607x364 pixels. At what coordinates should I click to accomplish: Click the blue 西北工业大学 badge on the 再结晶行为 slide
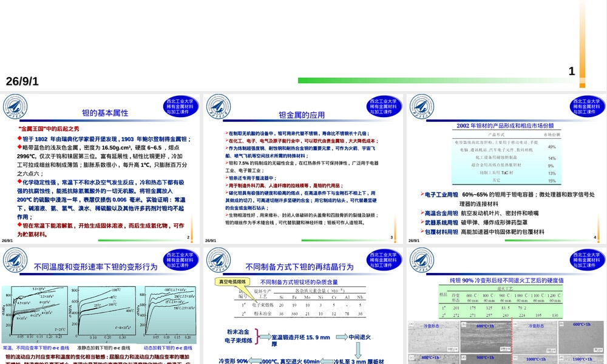(384, 260)
